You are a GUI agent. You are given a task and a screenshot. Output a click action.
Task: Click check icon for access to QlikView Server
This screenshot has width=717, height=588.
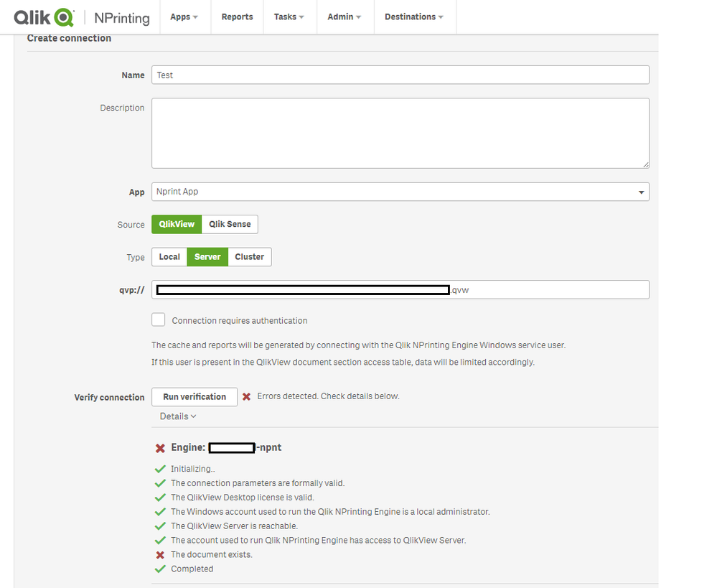pyautogui.click(x=160, y=541)
